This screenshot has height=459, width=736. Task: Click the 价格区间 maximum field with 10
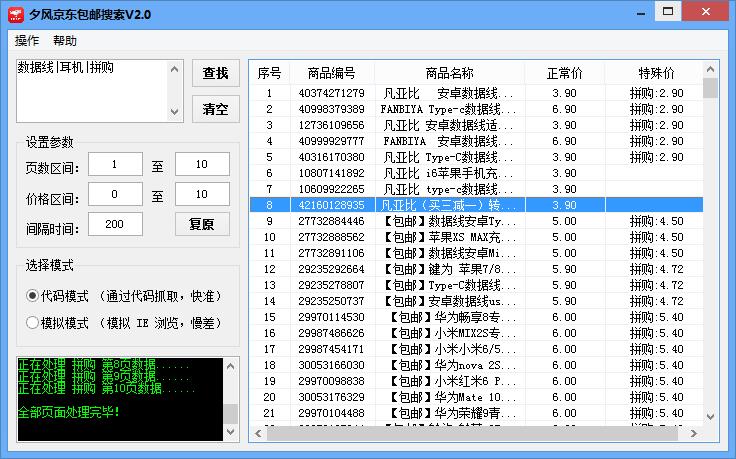coord(202,194)
